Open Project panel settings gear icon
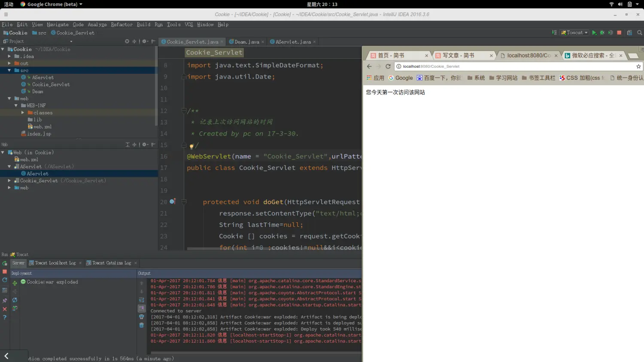 [x=145, y=42]
